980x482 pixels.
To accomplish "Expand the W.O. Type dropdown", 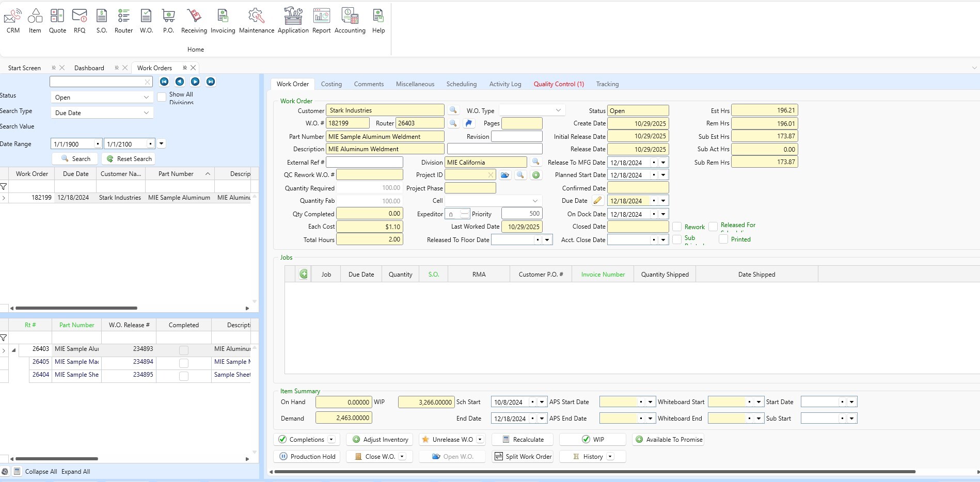I will (x=558, y=110).
